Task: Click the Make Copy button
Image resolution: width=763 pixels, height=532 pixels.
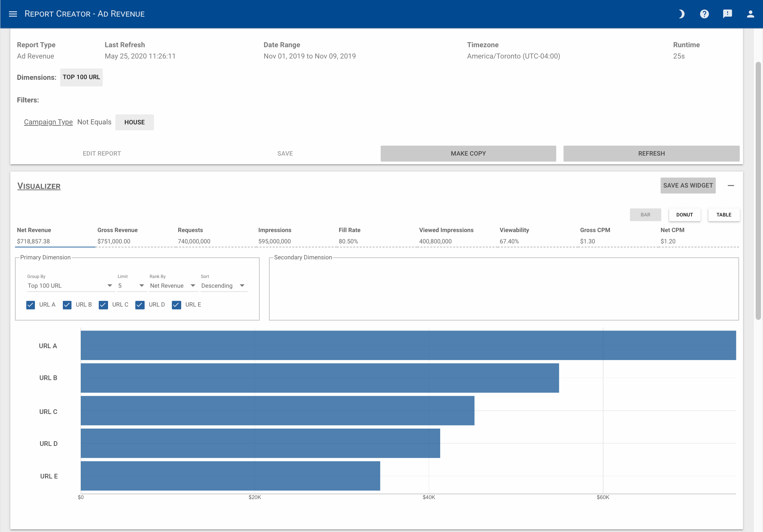Action: point(468,154)
